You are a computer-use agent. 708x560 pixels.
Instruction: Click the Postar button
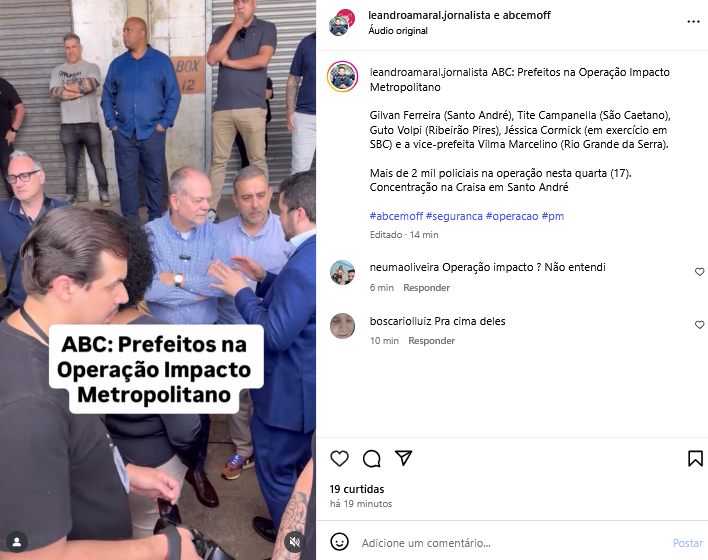[687, 543]
